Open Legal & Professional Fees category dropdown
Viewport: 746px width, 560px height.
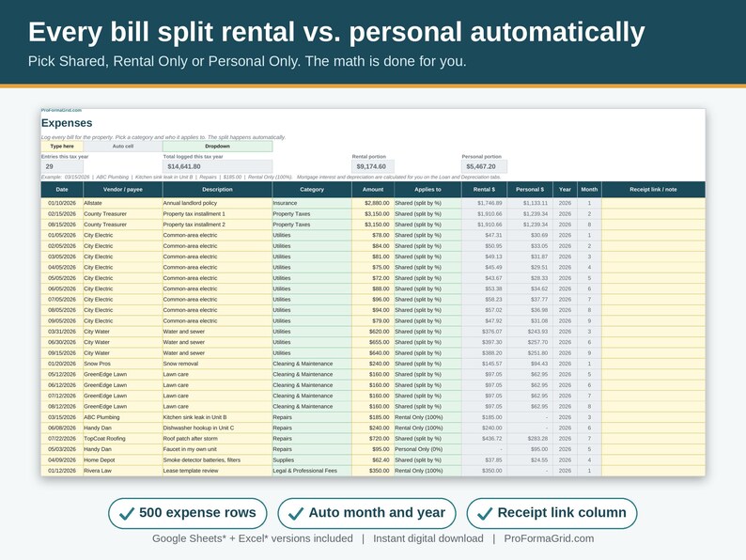point(312,471)
